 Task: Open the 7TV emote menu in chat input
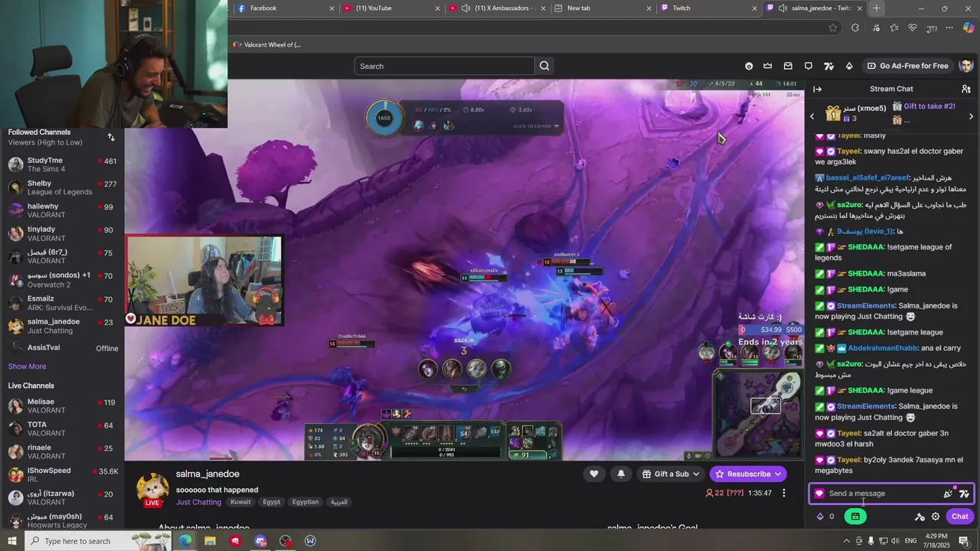pos(964,494)
